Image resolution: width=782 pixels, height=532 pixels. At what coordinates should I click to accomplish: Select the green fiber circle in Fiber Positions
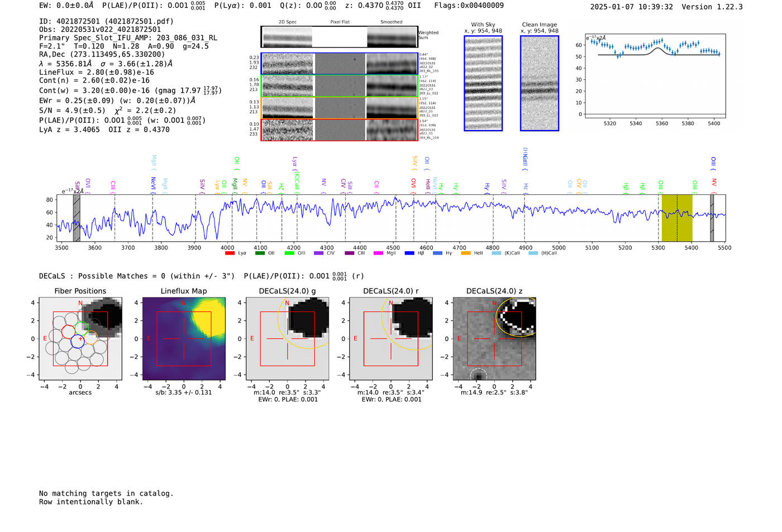(82, 328)
